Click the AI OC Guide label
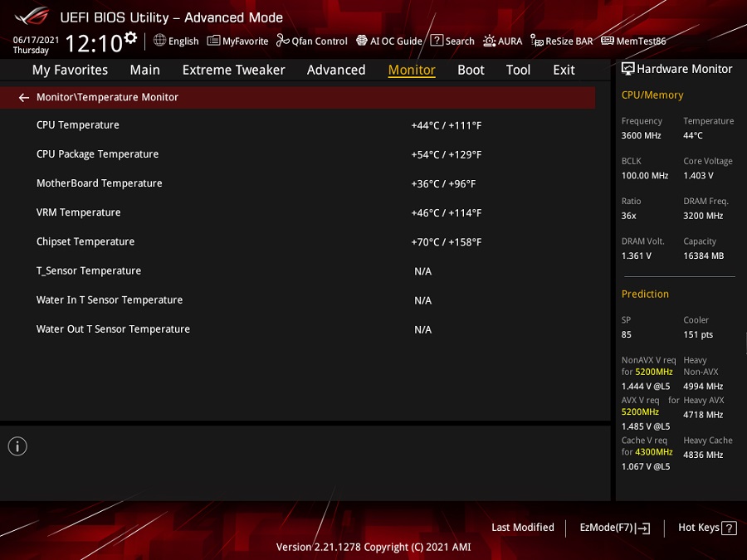Viewport: 747px width, 560px height. coord(397,41)
